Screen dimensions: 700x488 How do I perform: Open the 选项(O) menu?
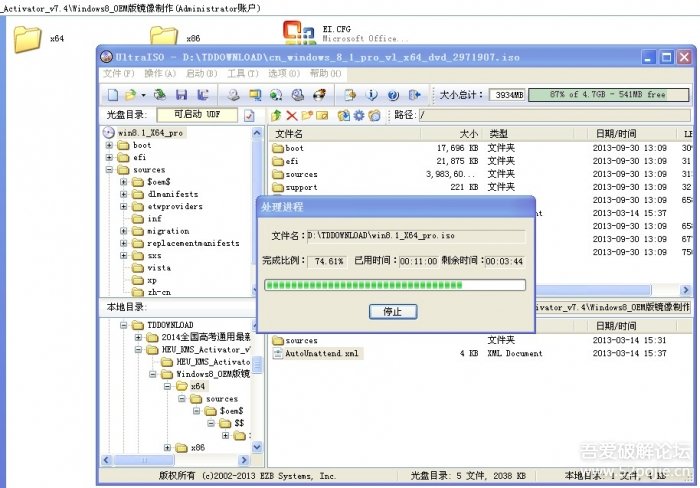tap(284, 73)
